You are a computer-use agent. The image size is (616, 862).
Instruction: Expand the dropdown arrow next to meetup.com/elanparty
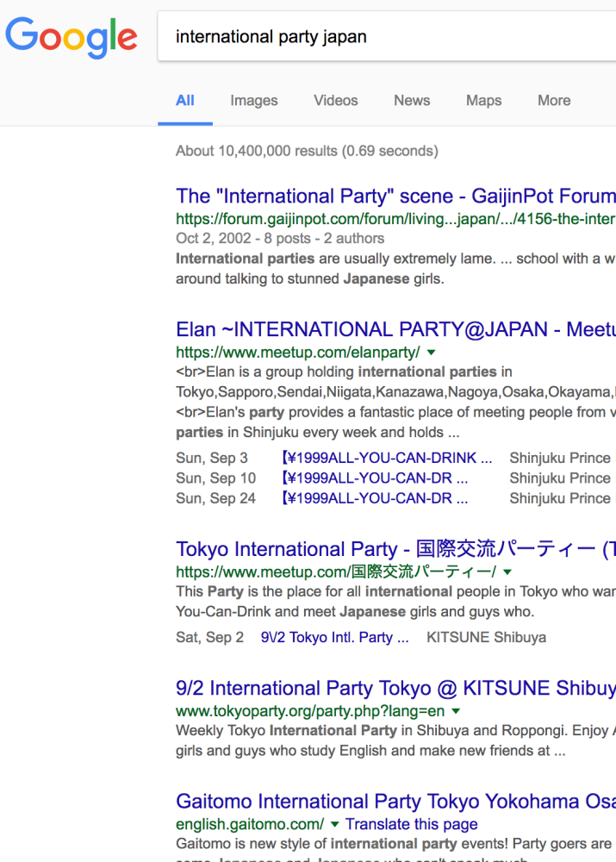pyautogui.click(x=432, y=353)
